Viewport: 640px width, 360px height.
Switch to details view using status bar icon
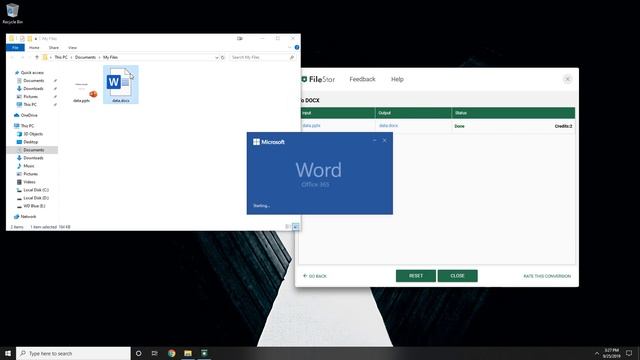pos(288,227)
